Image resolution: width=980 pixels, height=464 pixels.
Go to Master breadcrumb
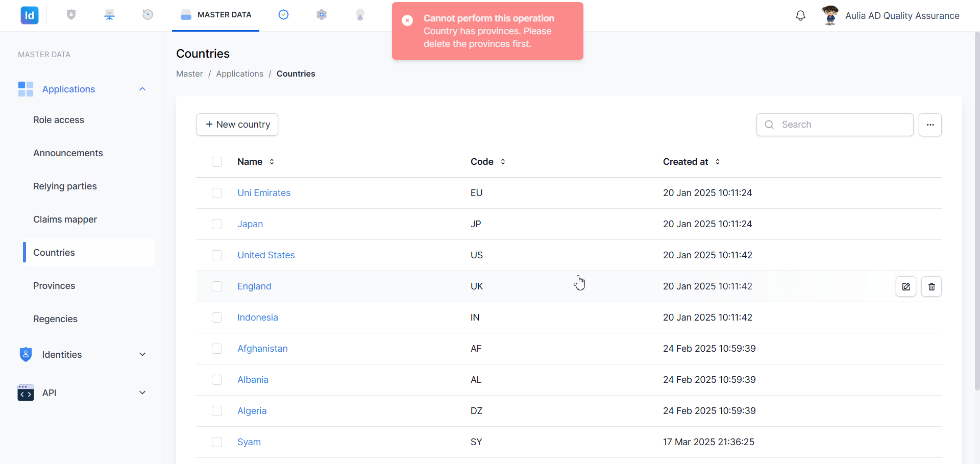point(189,74)
